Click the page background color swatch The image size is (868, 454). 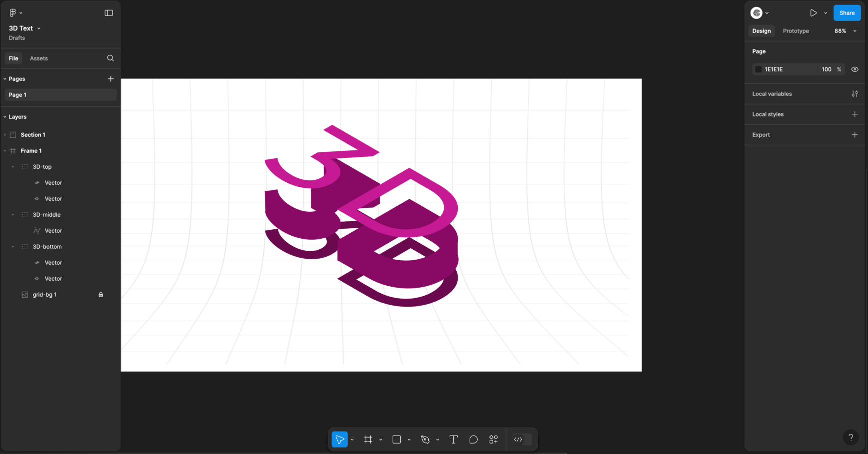[x=758, y=69]
